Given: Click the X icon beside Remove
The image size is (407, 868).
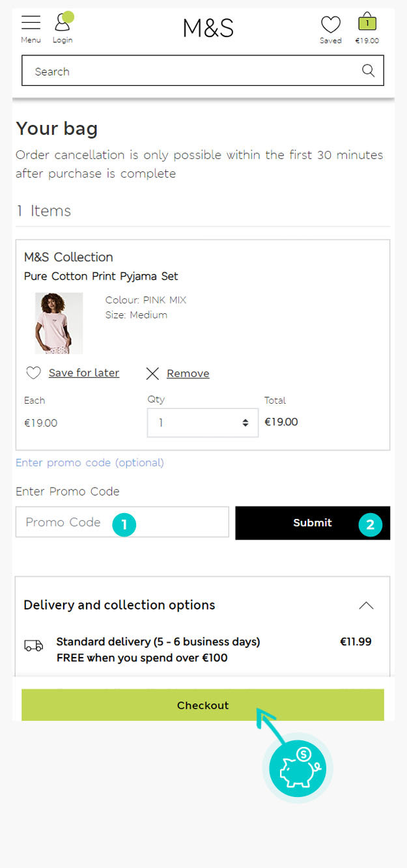Looking at the screenshot, I should [152, 373].
